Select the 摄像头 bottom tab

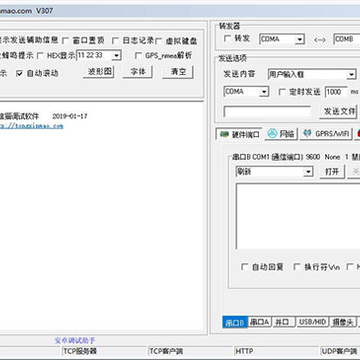[x=343, y=322]
